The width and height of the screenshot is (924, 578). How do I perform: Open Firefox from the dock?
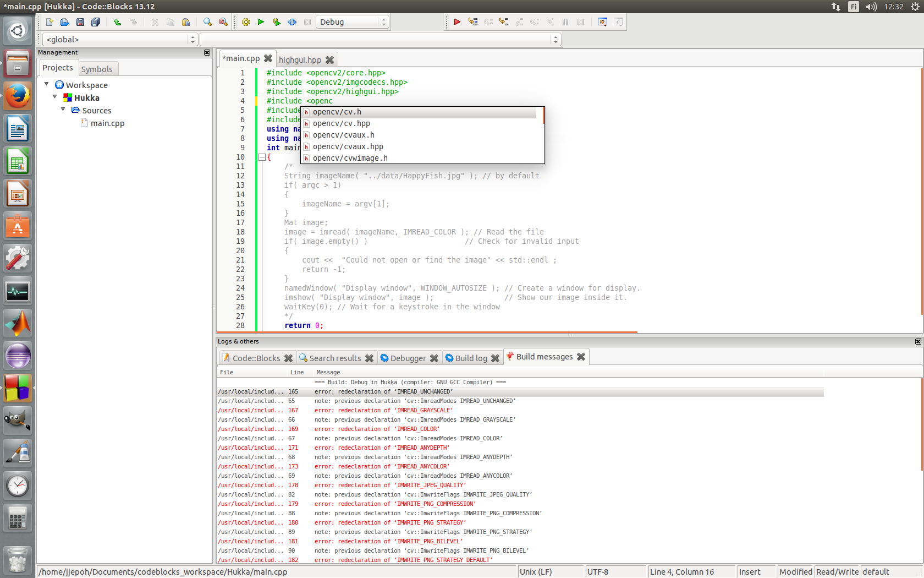(18, 96)
